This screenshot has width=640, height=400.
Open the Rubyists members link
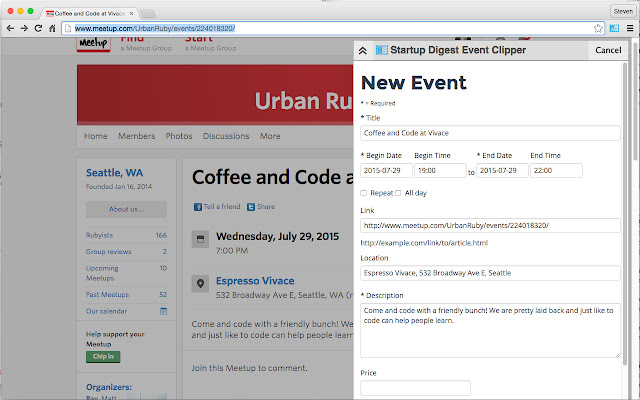click(x=99, y=236)
